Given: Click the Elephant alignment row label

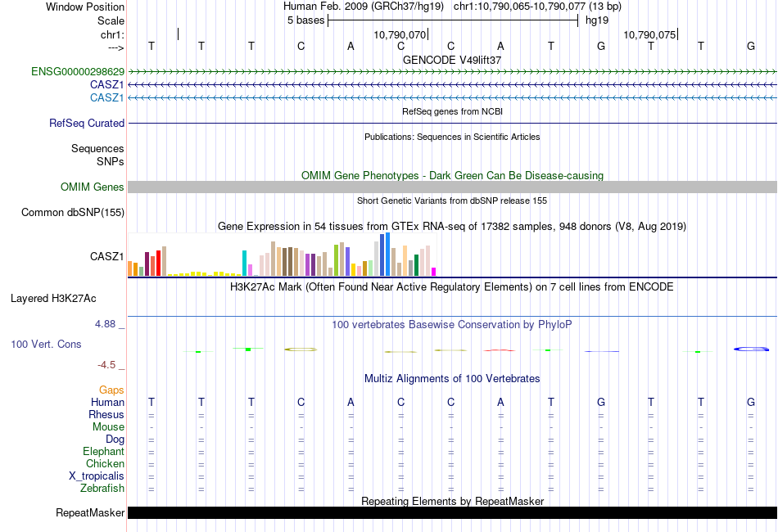Looking at the screenshot, I should point(103,452).
